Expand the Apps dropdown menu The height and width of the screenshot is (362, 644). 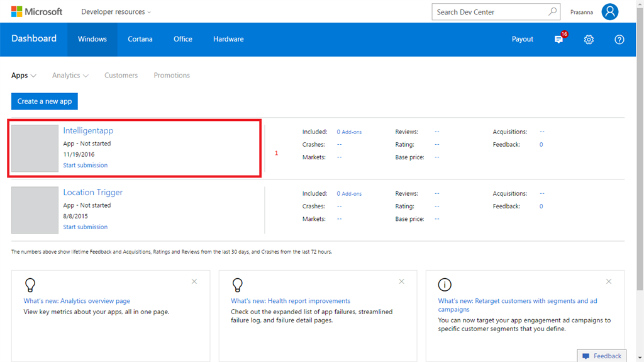click(x=23, y=76)
